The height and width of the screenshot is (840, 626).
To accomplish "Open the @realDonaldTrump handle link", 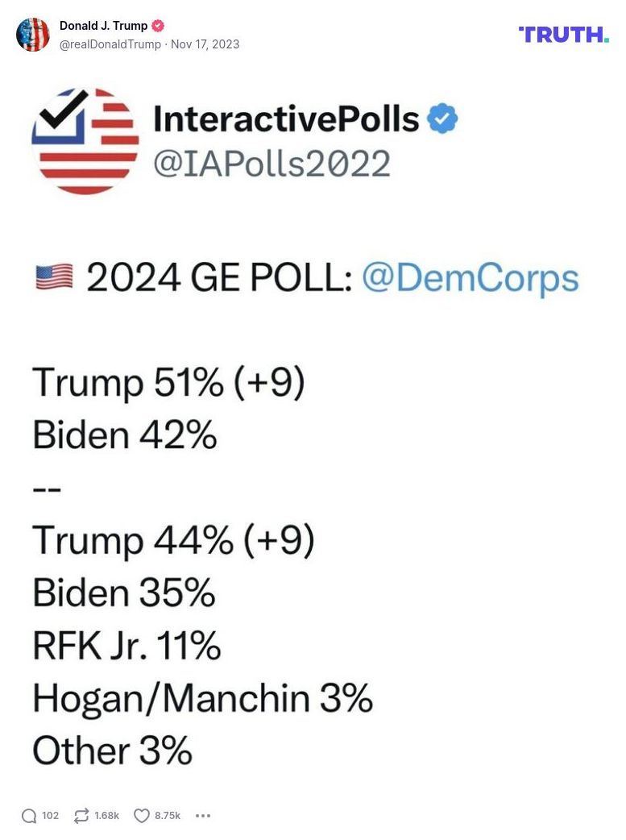I will 110,44.
